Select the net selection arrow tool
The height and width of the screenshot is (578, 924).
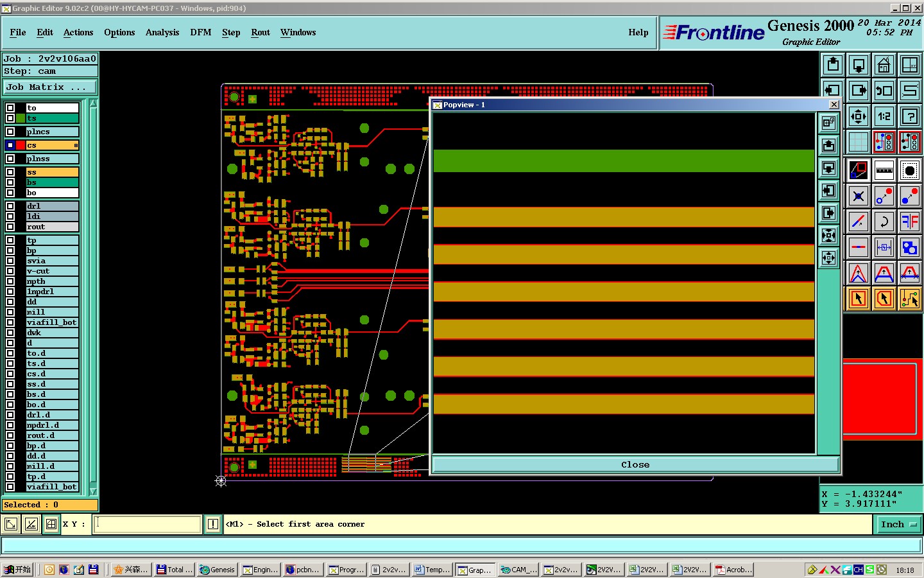pos(910,299)
